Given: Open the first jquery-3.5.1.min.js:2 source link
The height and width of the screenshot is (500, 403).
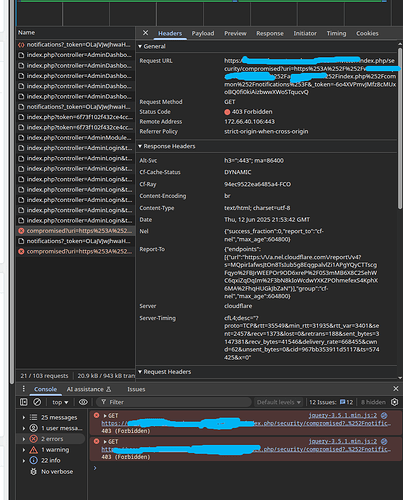Looking at the screenshot, I should 343,415.
